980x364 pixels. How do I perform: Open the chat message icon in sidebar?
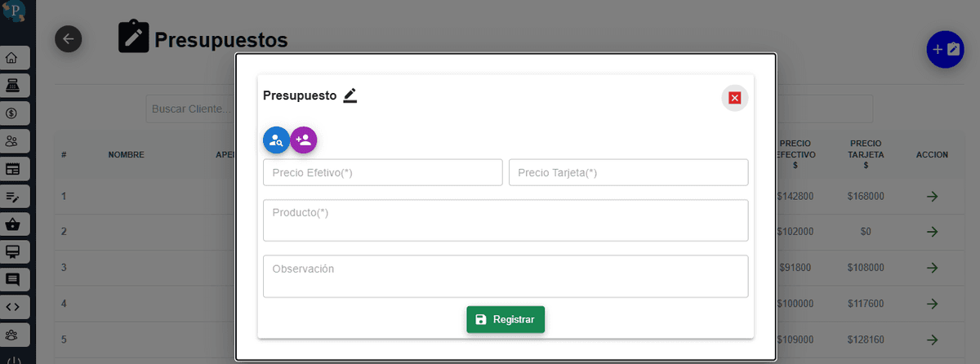tap(12, 279)
